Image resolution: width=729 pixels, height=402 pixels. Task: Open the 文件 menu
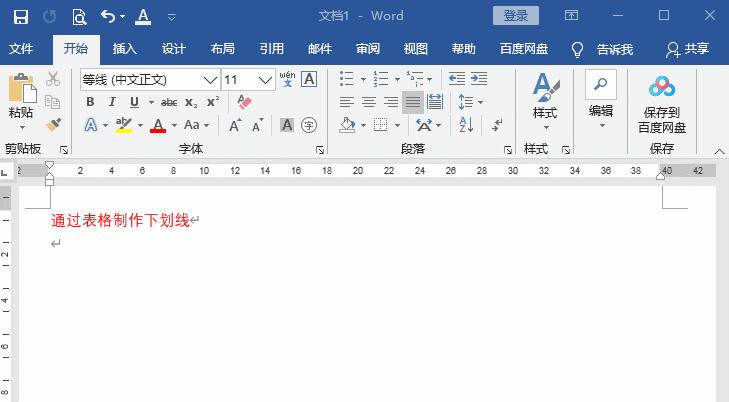[21, 49]
